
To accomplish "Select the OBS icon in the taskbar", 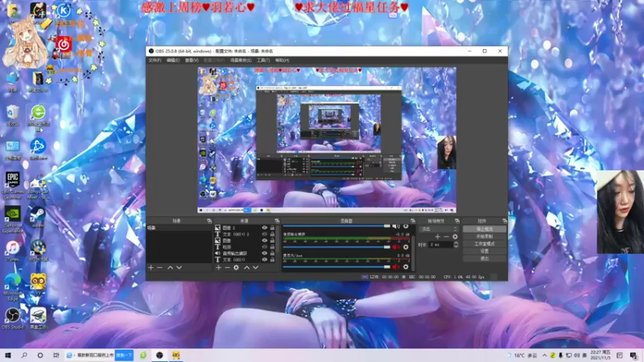I will pos(159,355).
